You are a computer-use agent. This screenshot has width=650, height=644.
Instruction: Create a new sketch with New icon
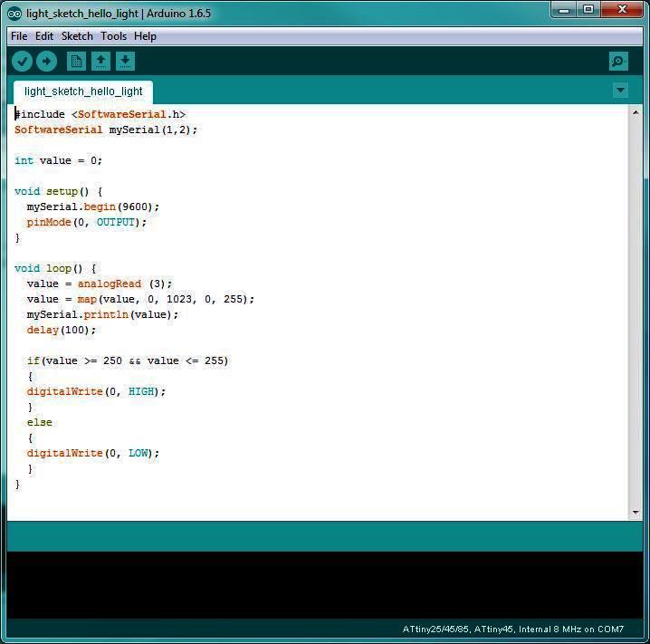[x=76, y=62]
